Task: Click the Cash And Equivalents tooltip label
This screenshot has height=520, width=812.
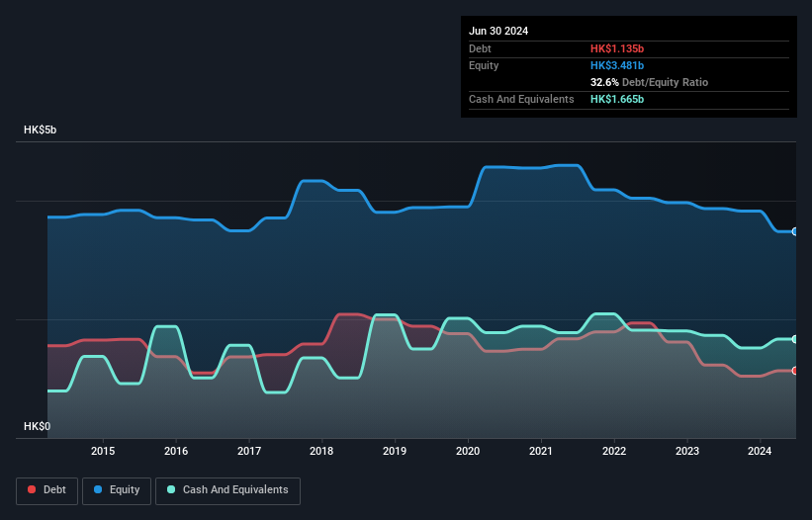Action: [521, 99]
